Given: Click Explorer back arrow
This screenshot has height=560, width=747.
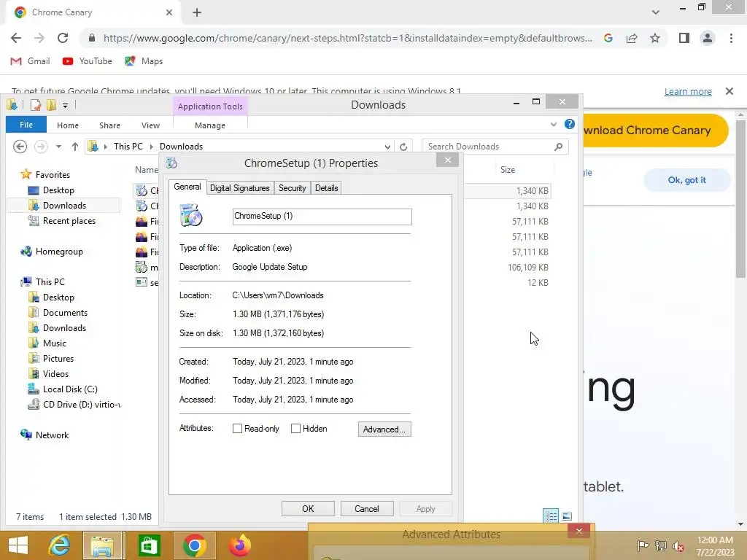Looking at the screenshot, I should [x=20, y=146].
